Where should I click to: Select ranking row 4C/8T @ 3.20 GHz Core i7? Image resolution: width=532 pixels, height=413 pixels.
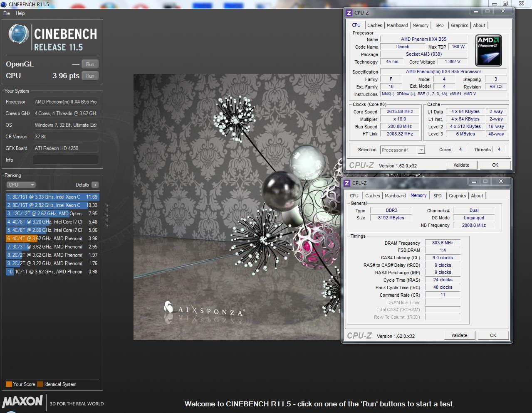(x=52, y=222)
